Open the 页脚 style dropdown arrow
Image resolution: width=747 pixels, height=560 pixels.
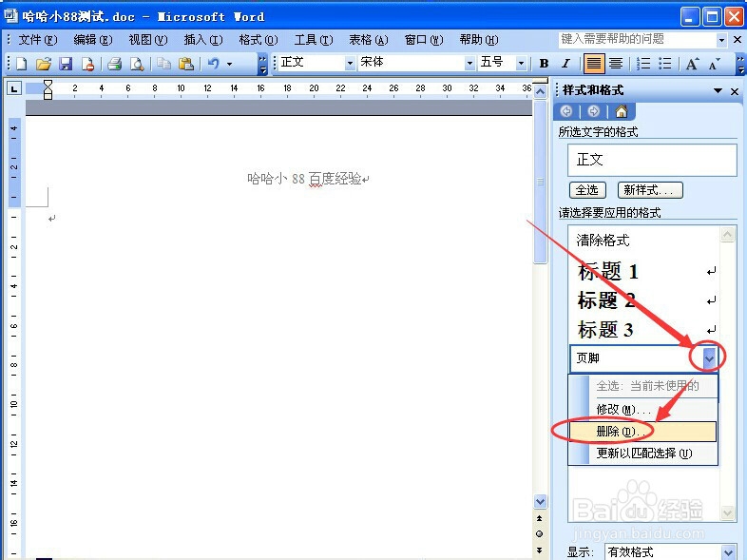(x=709, y=358)
